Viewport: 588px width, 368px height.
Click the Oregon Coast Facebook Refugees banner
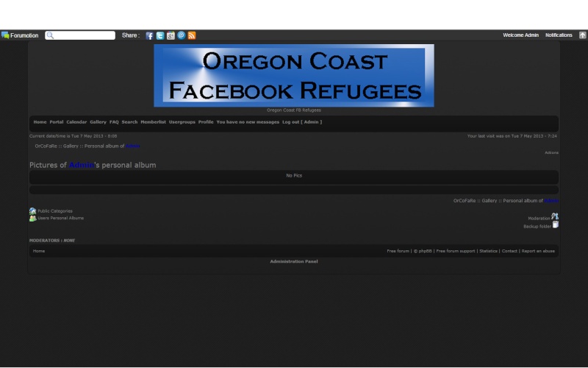pos(294,76)
